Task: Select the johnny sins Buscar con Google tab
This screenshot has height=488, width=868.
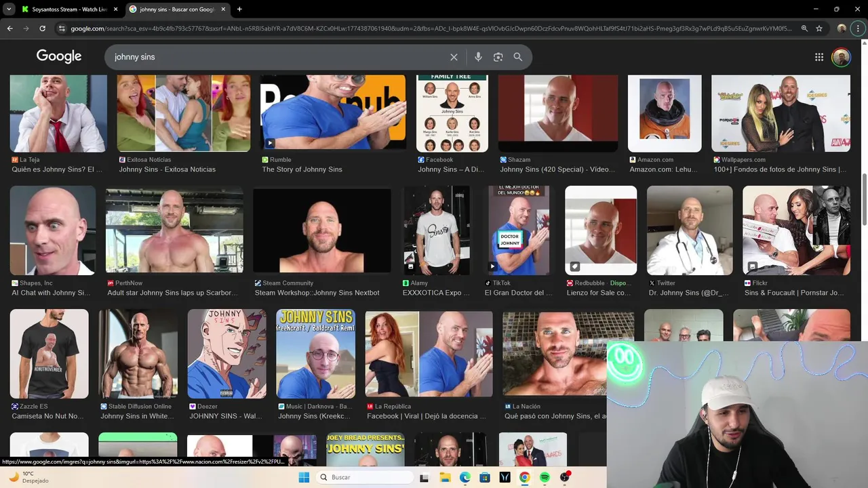Action: coord(178,9)
